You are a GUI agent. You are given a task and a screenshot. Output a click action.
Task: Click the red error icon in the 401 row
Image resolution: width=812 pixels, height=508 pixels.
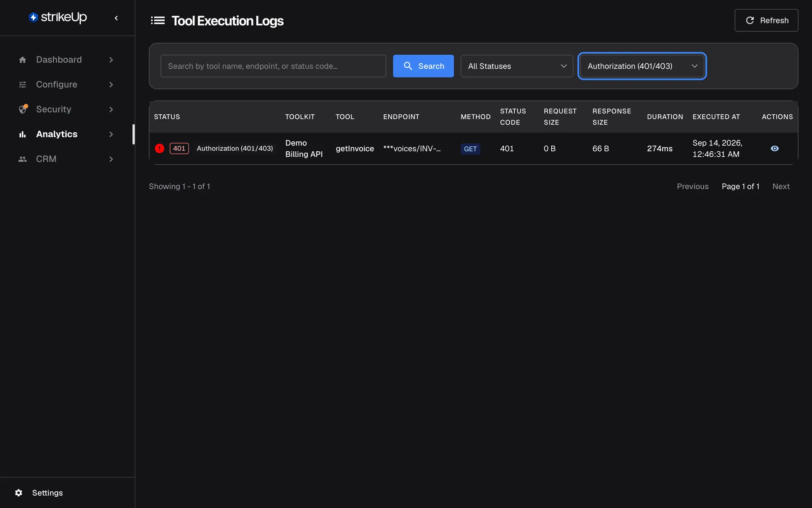pos(160,149)
